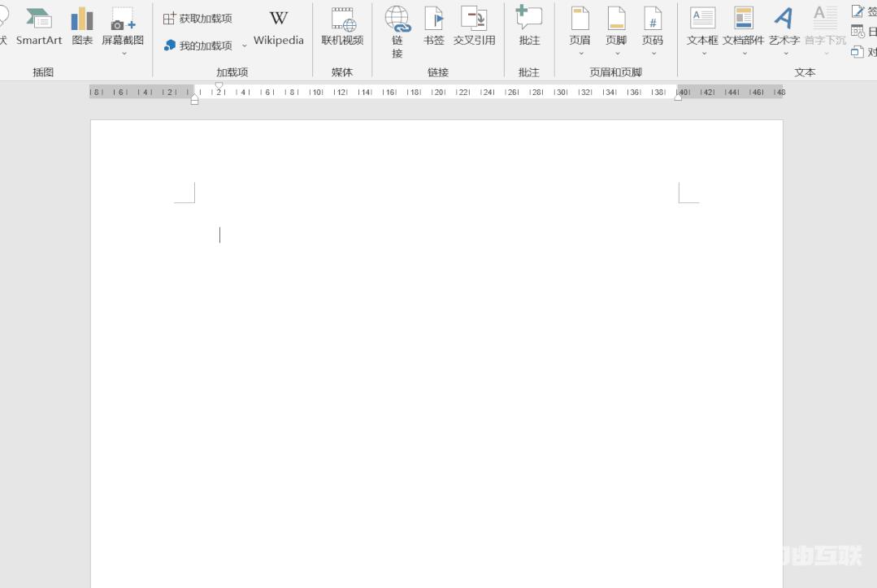877x588 pixels.
Task: Expand the 屏幕截图 dropdown arrow
Action: 124,54
